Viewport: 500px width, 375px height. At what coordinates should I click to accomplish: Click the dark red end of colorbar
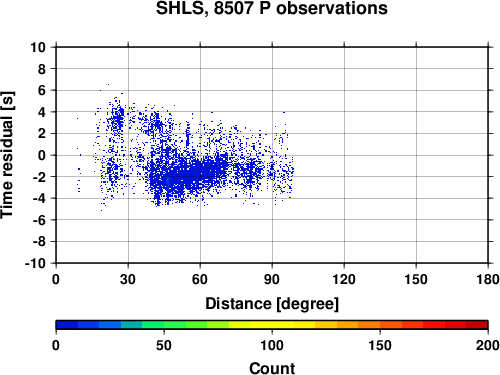click(477, 325)
